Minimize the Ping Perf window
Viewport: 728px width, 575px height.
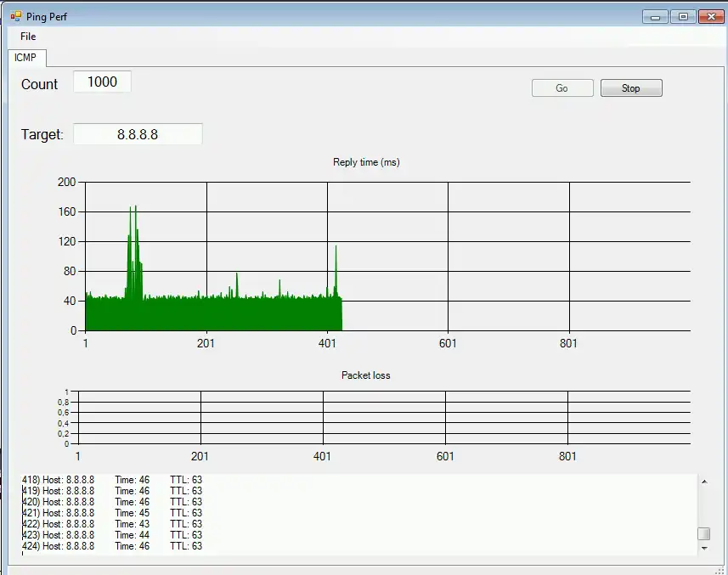point(655,17)
